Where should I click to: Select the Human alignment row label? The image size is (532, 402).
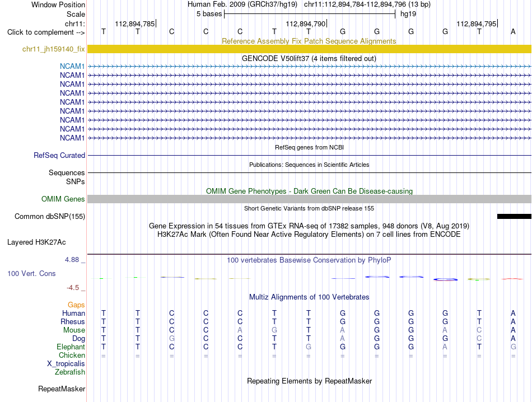point(73,313)
